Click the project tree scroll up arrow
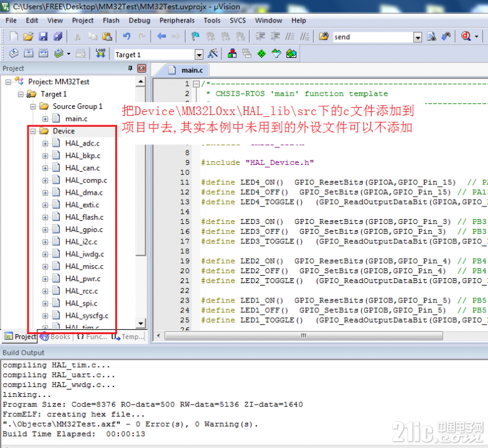 (x=141, y=82)
